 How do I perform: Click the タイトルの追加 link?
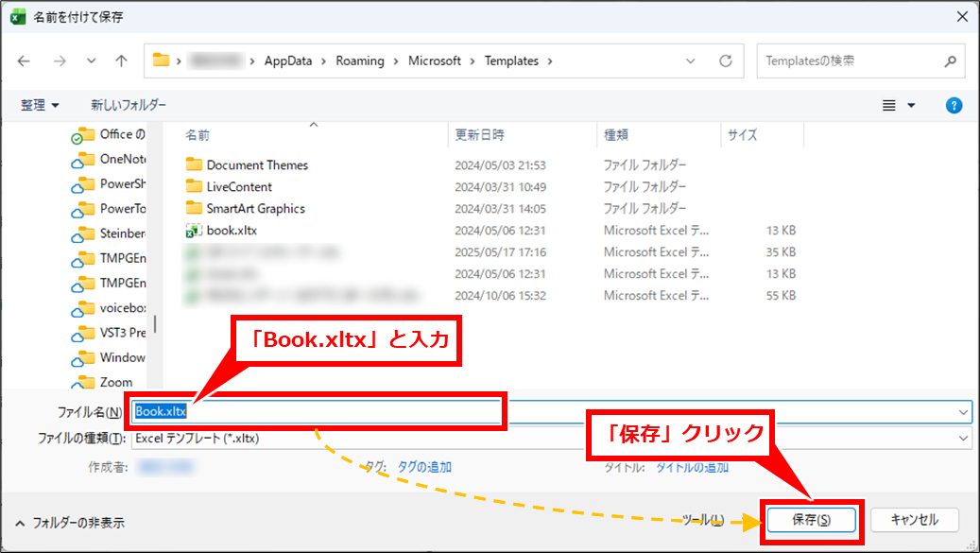[x=692, y=467]
